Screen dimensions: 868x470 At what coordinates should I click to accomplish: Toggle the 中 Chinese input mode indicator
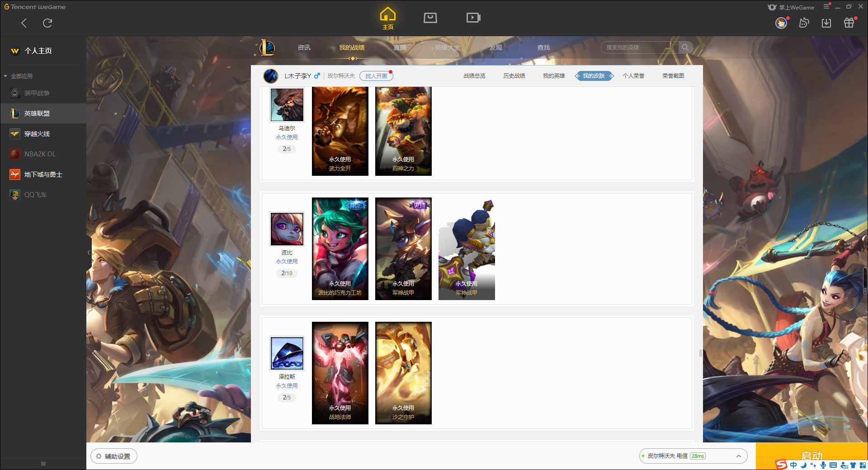(x=793, y=465)
